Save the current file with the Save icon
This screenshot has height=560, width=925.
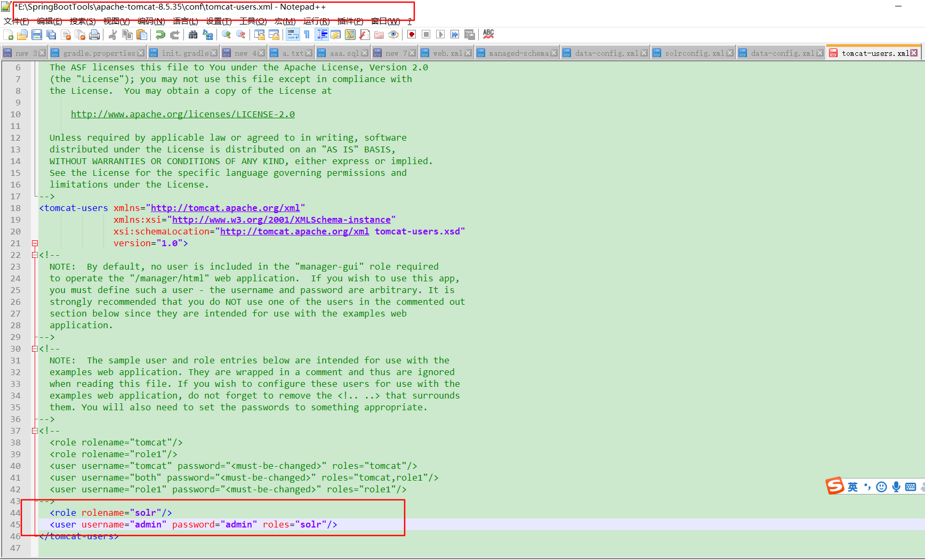(x=37, y=35)
